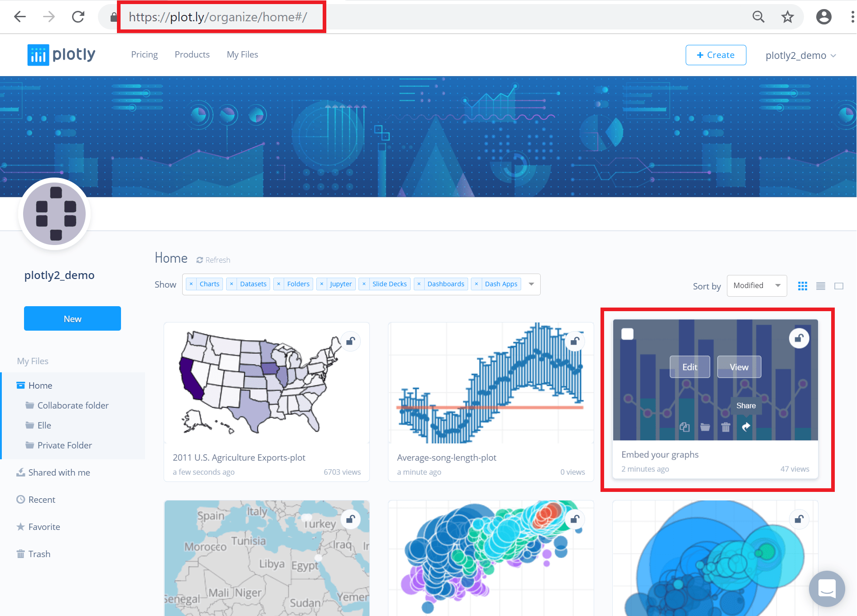
Task: Click trash icon on Embed your graphs card
Action: pyautogui.click(x=726, y=427)
